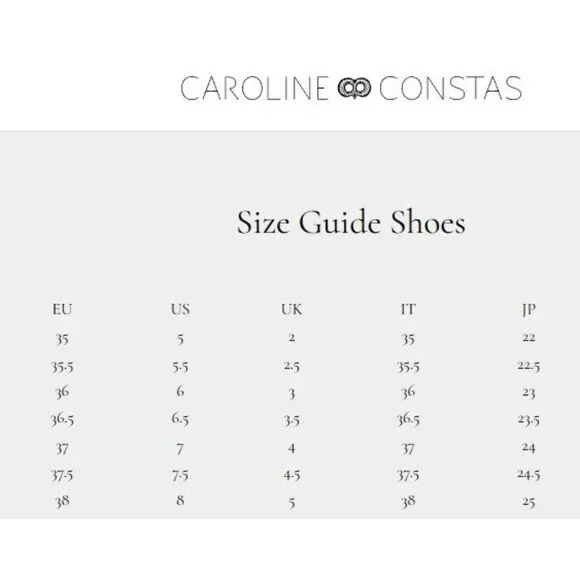The width and height of the screenshot is (580, 580).
Task: Select the UK column header
Action: click(292, 309)
